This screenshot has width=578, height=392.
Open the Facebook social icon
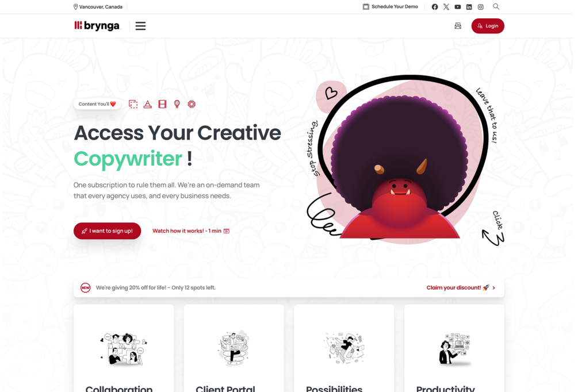point(435,7)
